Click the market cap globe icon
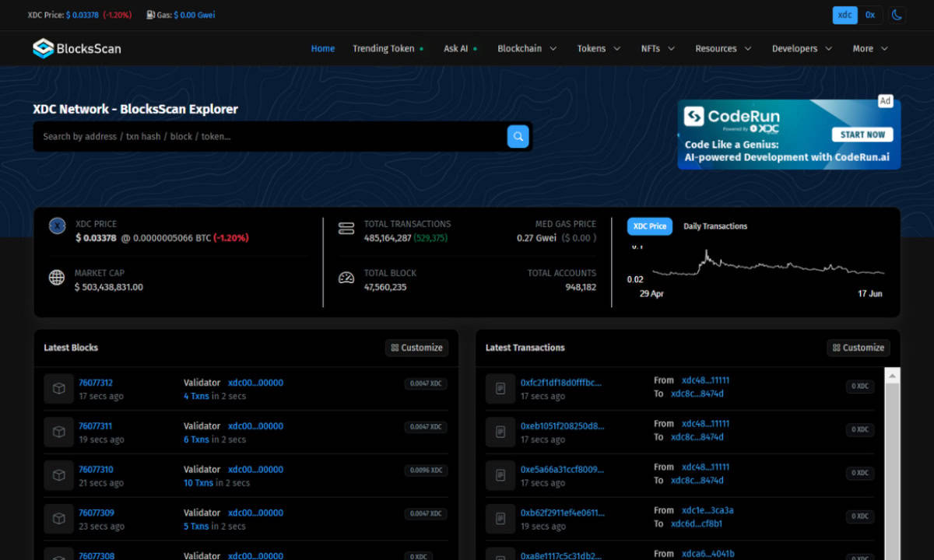Image resolution: width=934 pixels, height=560 pixels. pos(57,278)
